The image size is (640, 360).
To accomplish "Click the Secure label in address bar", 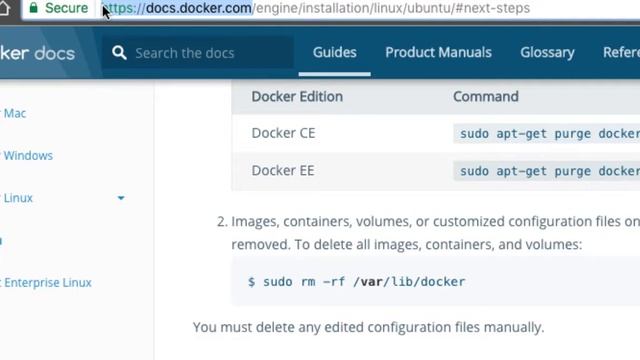I will click(x=66, y=8).
